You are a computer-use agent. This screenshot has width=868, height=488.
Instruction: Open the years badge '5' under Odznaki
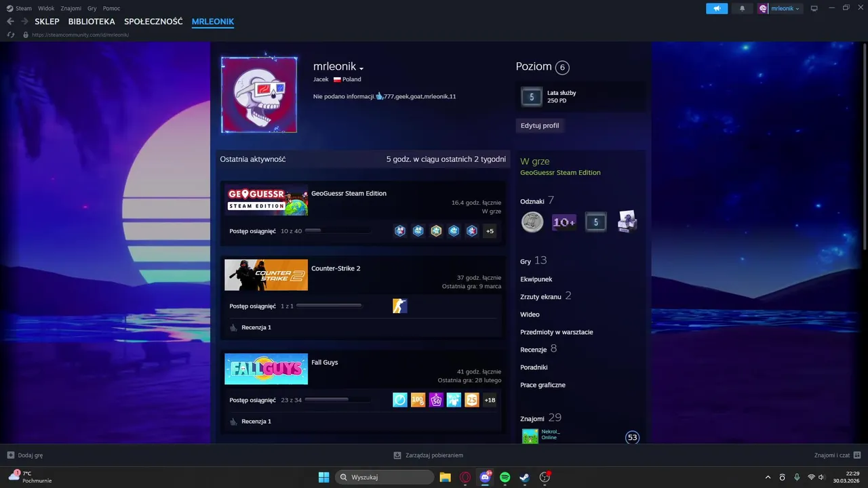[595, 222]
